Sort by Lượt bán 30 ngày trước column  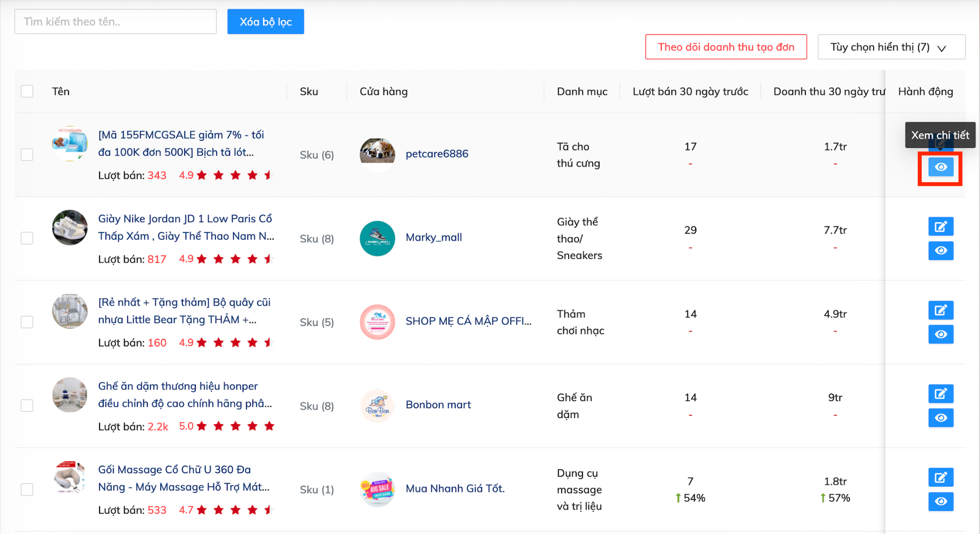pos(690,91)
